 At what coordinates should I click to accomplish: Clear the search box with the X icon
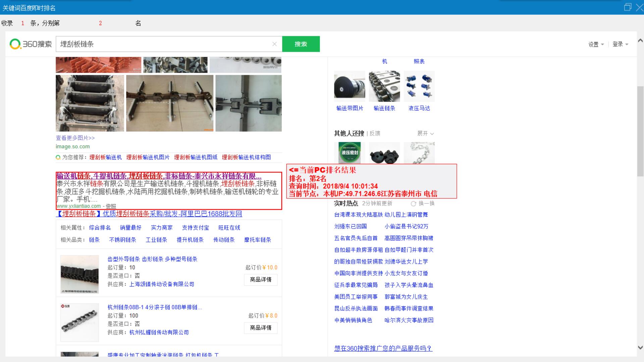274,44
